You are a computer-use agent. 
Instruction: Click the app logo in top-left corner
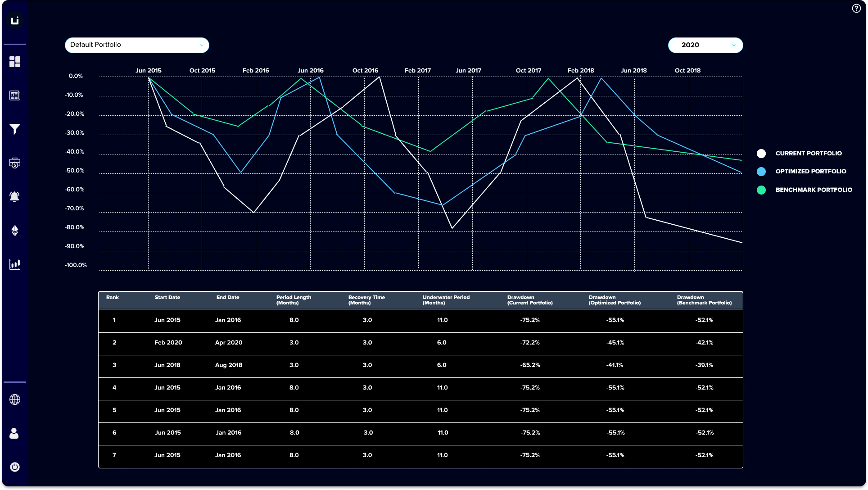[15, 20]
